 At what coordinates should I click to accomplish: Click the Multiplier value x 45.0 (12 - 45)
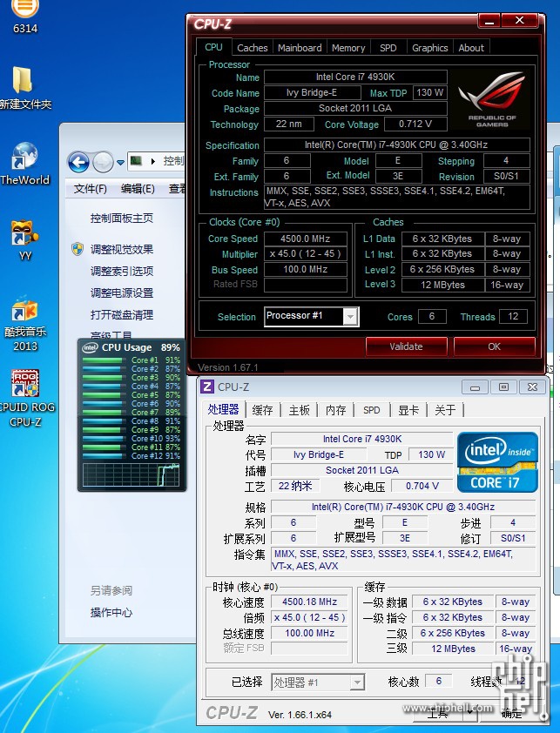[305, 254]
